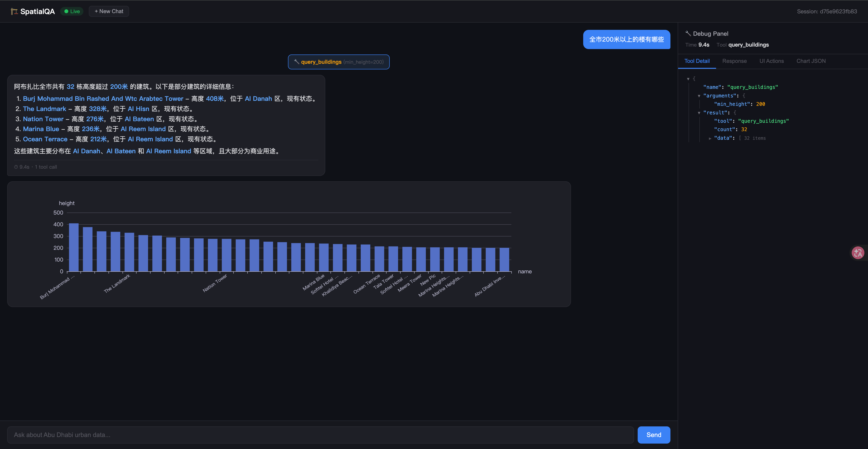
Task: Click the Live status indicator
Action: tap(72, 12)
